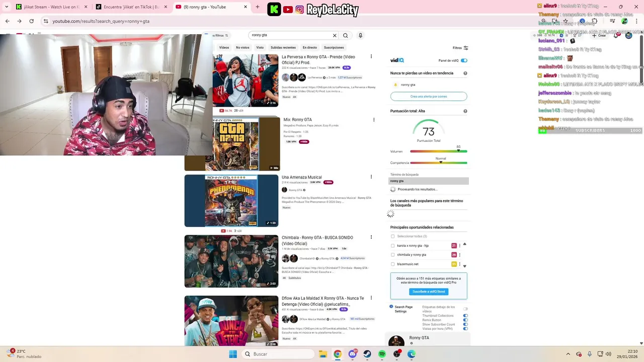Start voice search with the microphone icon
The image size is (644, 362).
click(360, 36)
